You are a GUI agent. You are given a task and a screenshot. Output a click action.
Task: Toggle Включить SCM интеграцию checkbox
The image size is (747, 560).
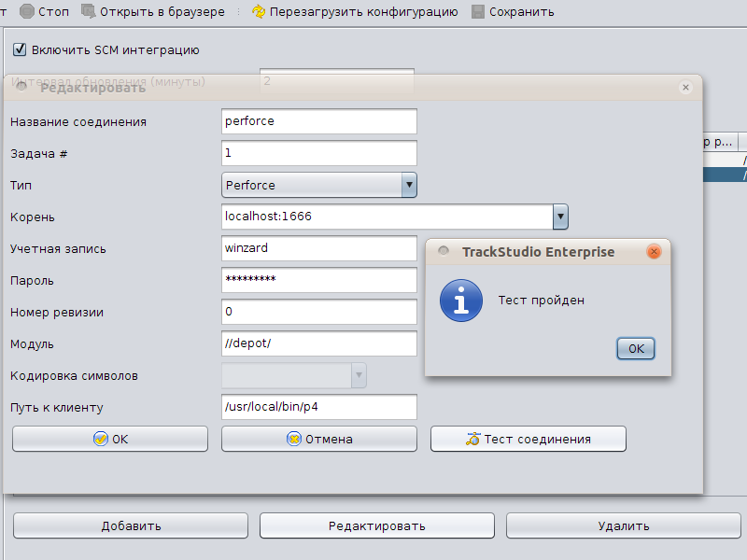click(20, 49)
